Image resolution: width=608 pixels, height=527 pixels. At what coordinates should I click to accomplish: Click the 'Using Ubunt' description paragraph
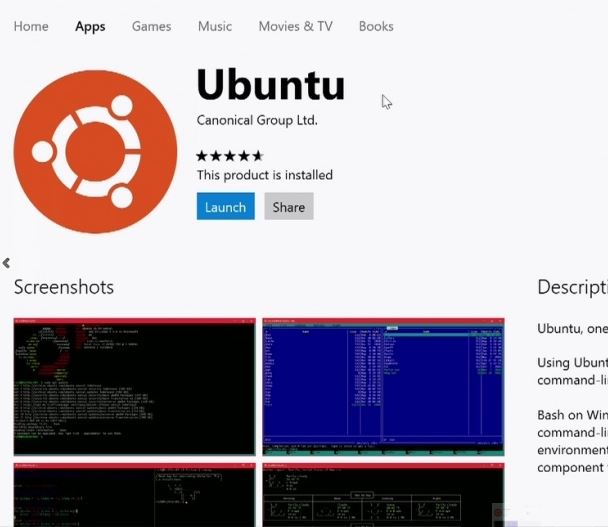tap(572, 371)
